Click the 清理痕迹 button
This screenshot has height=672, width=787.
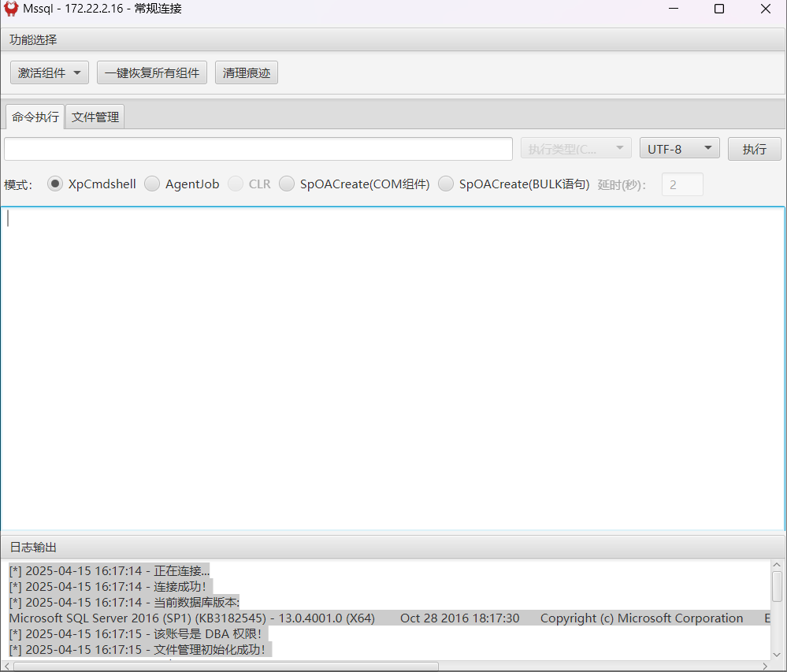(x=246, y=72)
